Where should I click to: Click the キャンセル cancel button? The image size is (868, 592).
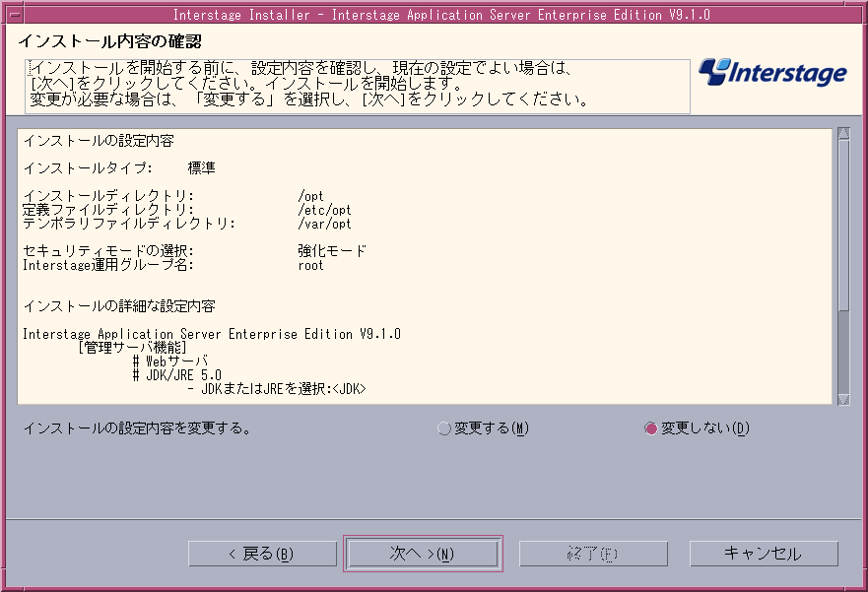click(764, 554)
